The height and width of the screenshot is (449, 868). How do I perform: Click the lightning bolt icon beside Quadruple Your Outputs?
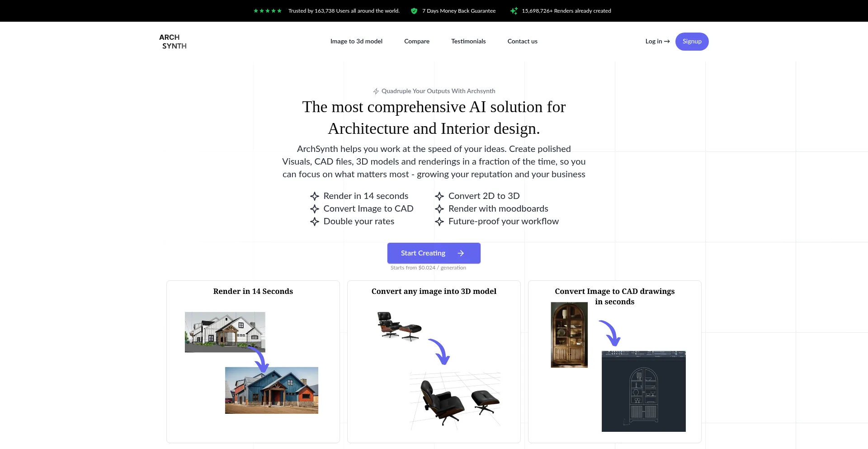pyautogui.click(x=376, y=91)
